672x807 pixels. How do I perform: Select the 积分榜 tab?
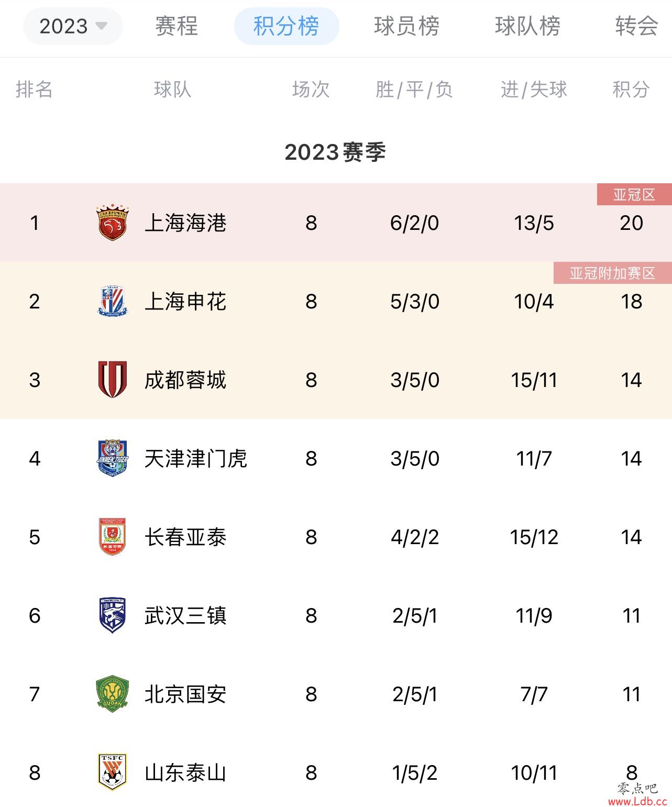click(287, 26)
